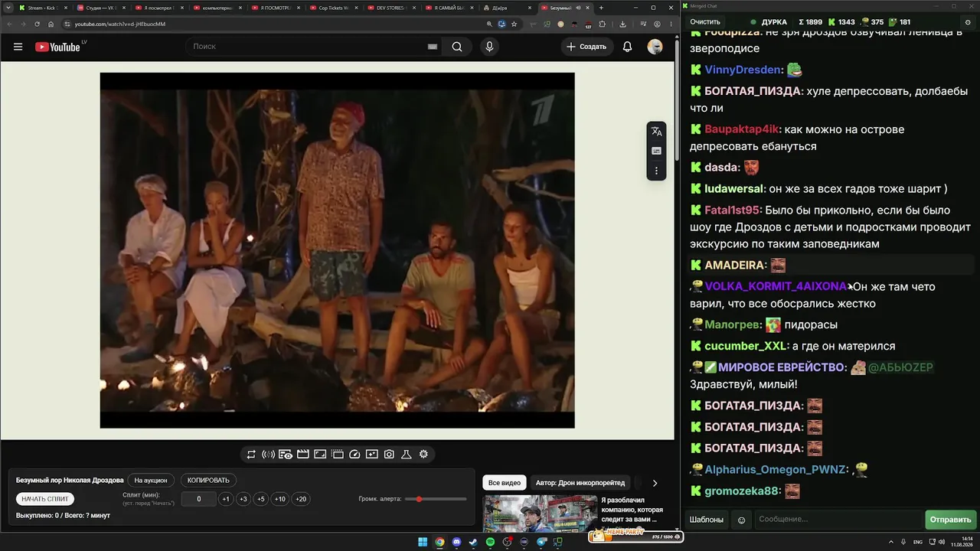Switch to the DEV STORIES tab

click(x=391, y=8)
